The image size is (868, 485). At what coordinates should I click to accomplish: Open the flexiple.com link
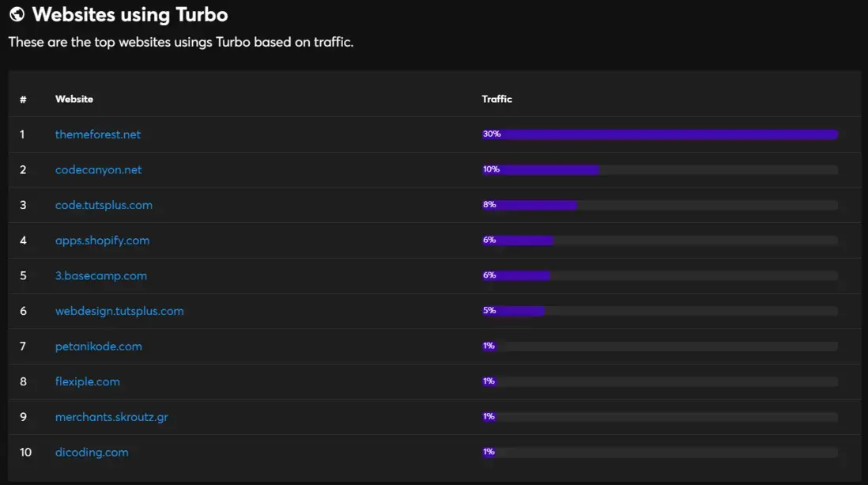tap(88, 382)
